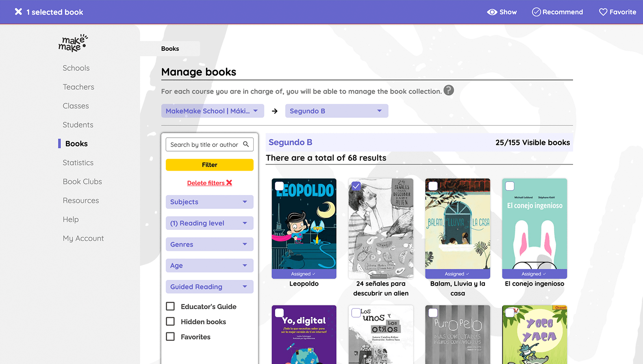Select the Balam, Lluvia y la casa checkbox
The image size is (643, 364).
(x=433, y=186)
